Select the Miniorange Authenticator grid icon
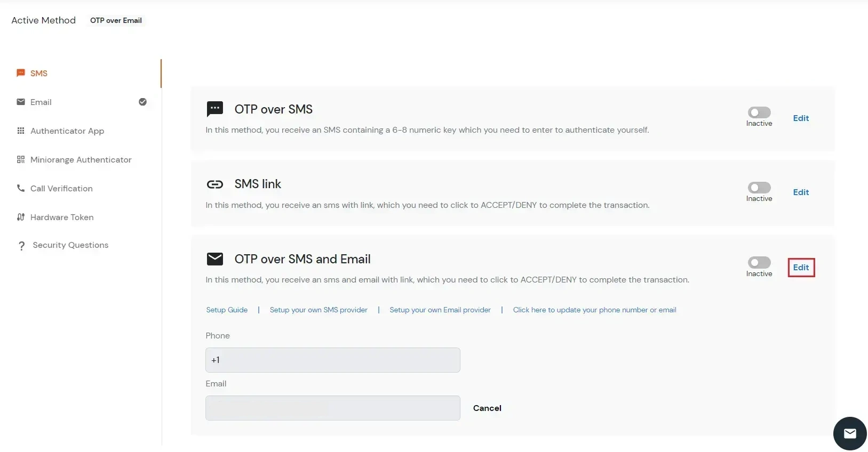Screen dimensions: 868x452 21,159
